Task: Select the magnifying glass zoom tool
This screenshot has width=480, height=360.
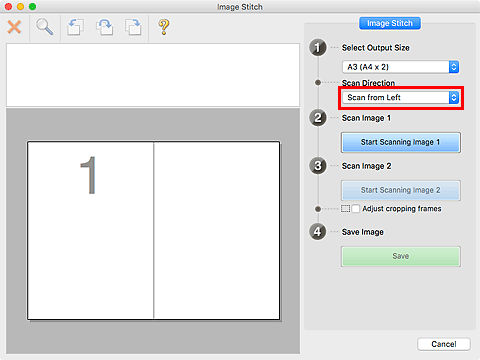Action: [44, 27]
